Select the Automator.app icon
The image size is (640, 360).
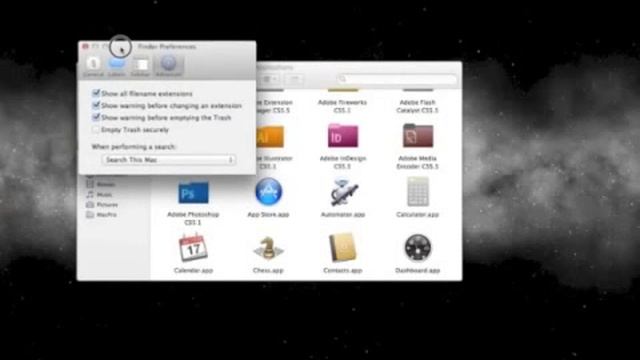pyautogui.click(x=344, y=192)
